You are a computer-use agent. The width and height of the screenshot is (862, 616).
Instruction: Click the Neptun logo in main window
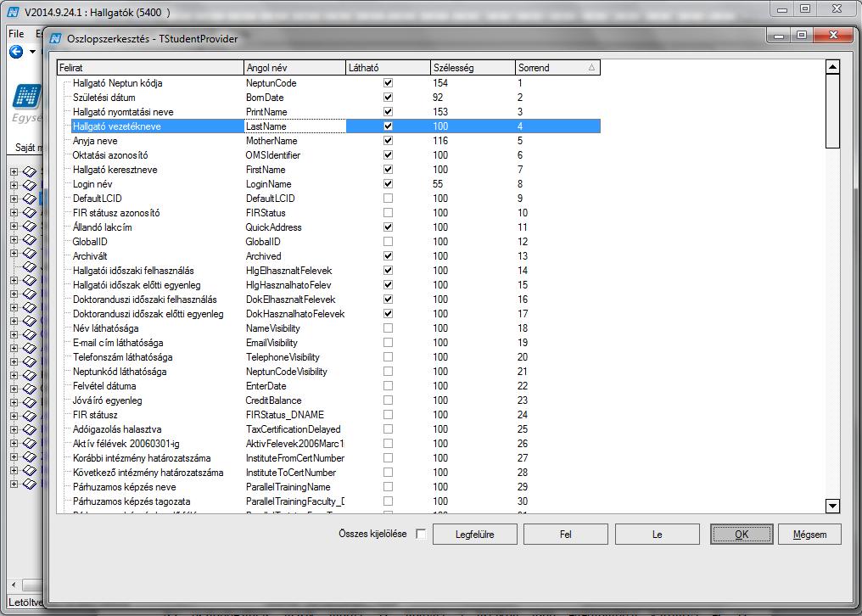pyautogui.click(x=27, y=96)
